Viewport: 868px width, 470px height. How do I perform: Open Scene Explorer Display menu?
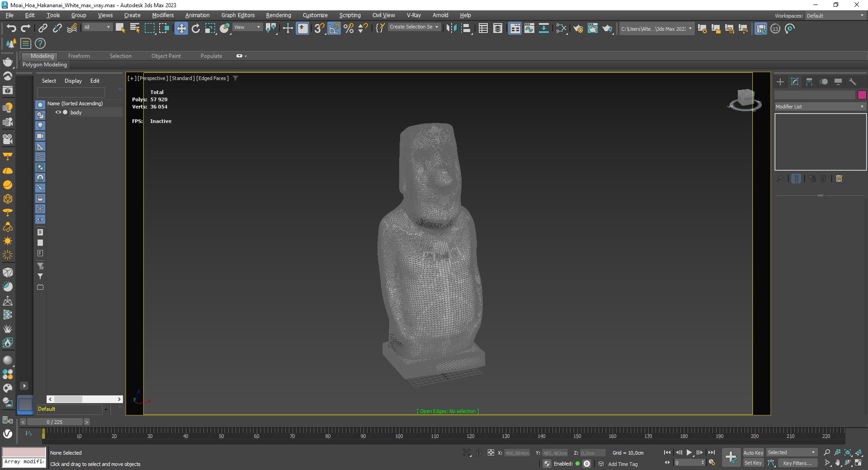coord(73,81)
